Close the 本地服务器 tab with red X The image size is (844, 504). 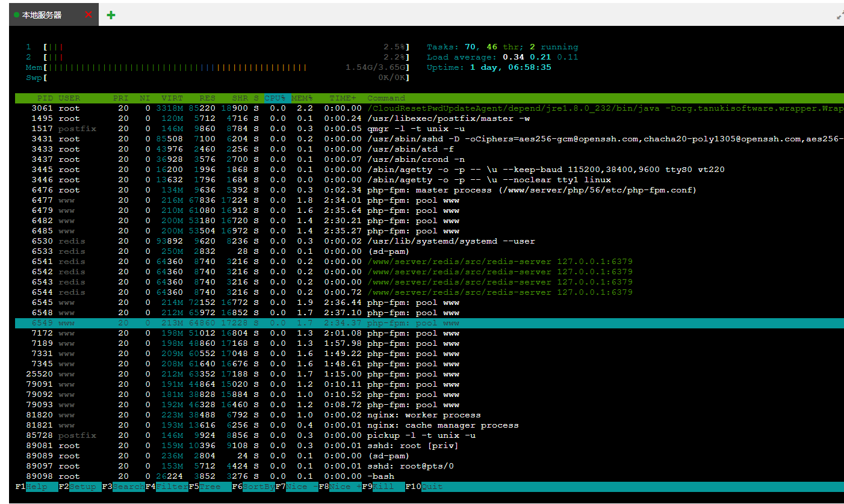pyautogui.click(x=88, y=15)
